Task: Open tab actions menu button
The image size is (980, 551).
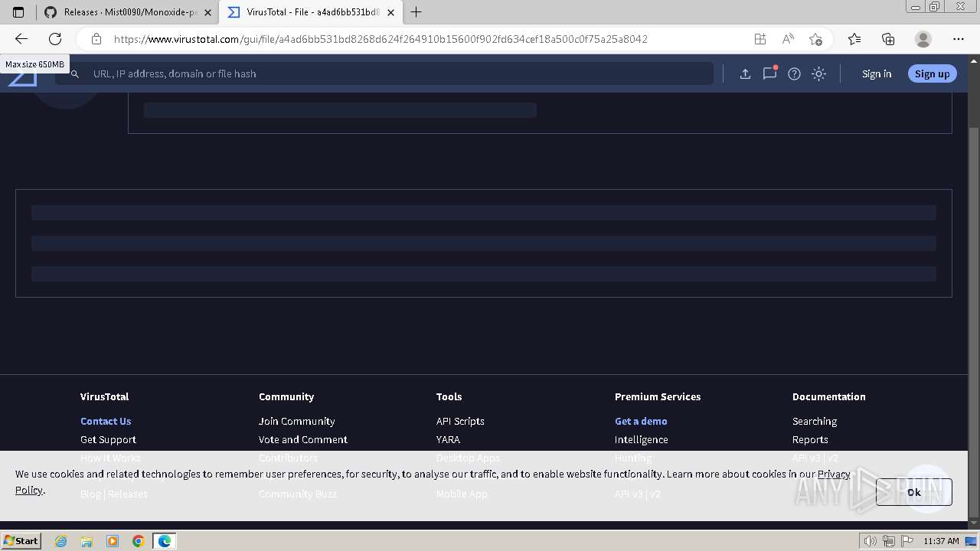Action: pyautogui.click(x=18, y=12)
